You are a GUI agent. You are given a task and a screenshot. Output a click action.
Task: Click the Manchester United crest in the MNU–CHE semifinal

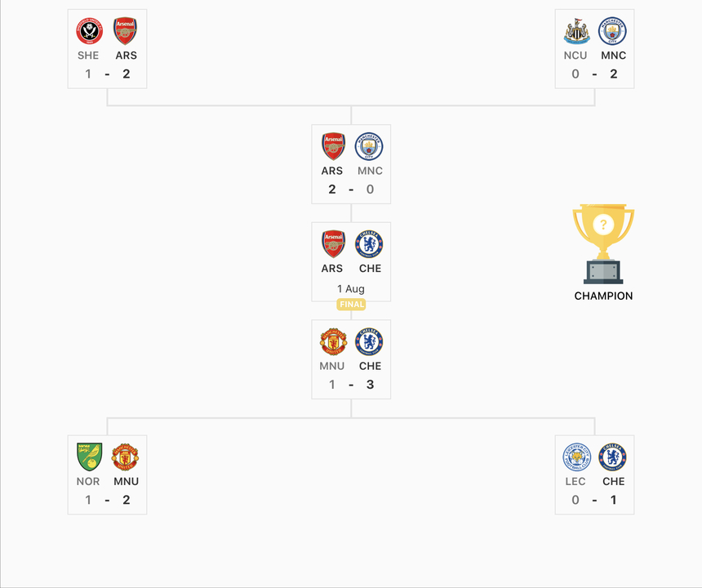333,341
